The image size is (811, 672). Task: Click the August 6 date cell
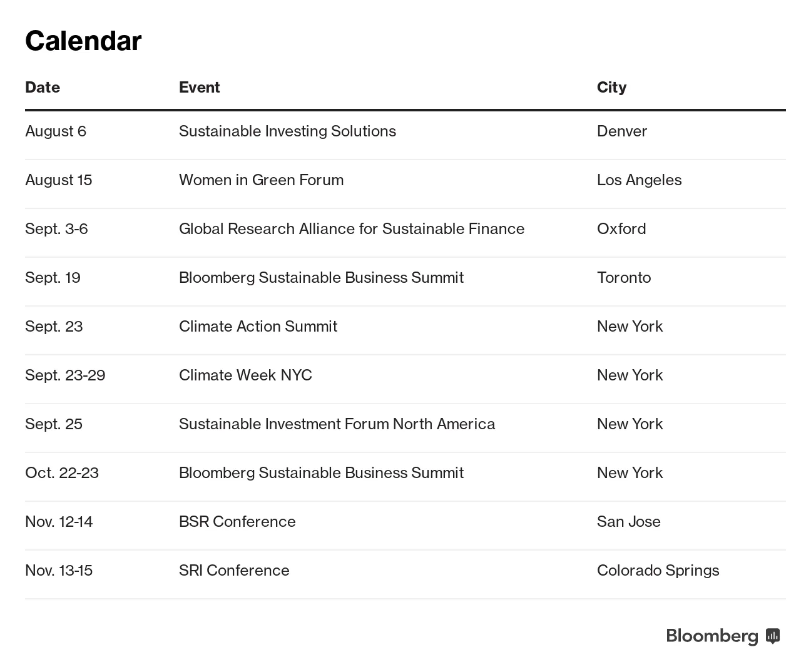tap(56, 131)
